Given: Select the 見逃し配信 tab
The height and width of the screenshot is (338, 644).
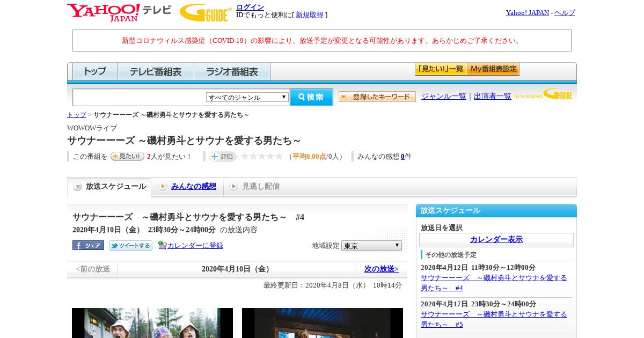Looking at the screenshot, I should tap(254, 187).
